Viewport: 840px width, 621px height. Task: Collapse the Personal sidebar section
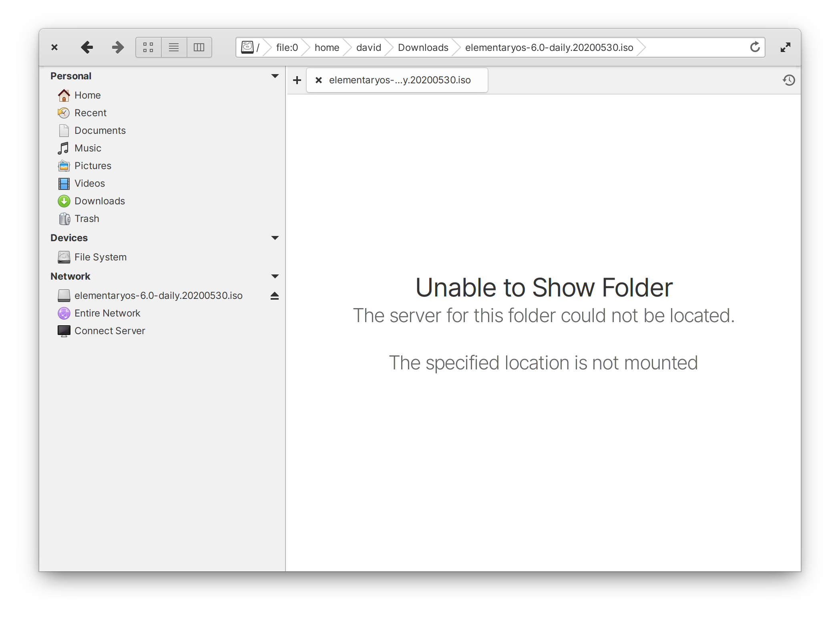pos(275,76)
